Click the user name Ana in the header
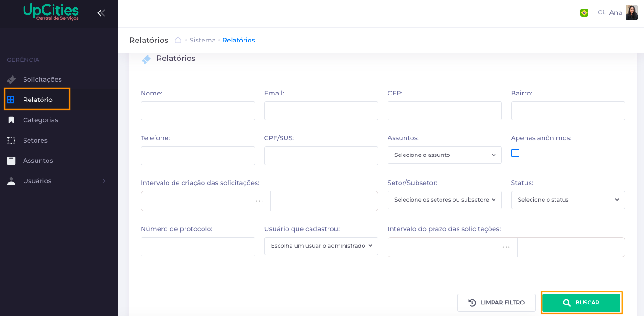The image size is (644, 316). pyautogui.click(x=615, y=12)
